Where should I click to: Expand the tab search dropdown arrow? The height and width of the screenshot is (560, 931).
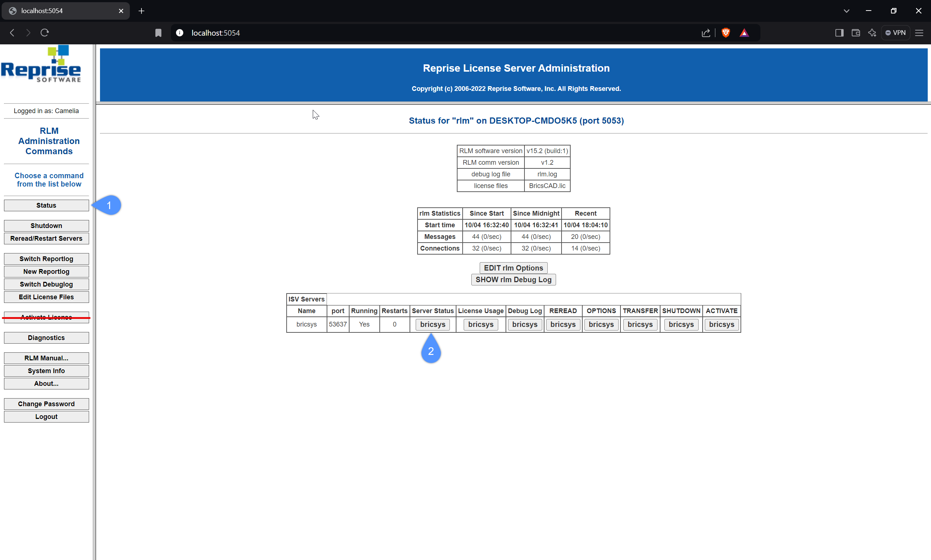pyautogui.click(x=846, y=11)
